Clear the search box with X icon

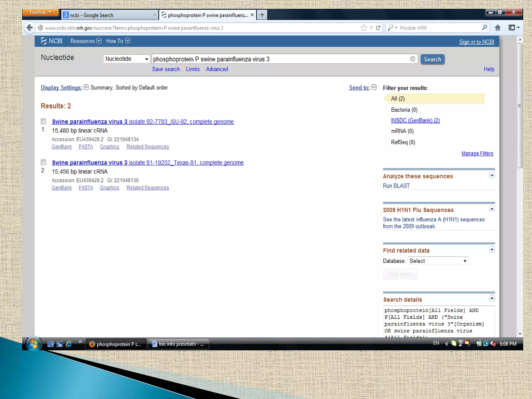point(413,59)
